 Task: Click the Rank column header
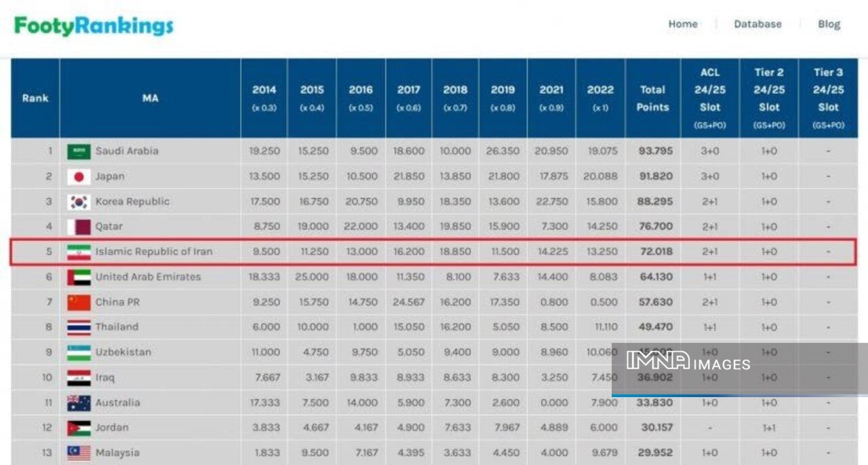35,98
